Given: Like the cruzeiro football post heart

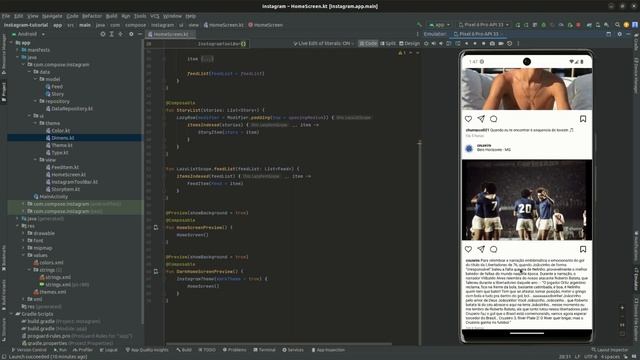Looking at the screenshot, I should 468,249.
